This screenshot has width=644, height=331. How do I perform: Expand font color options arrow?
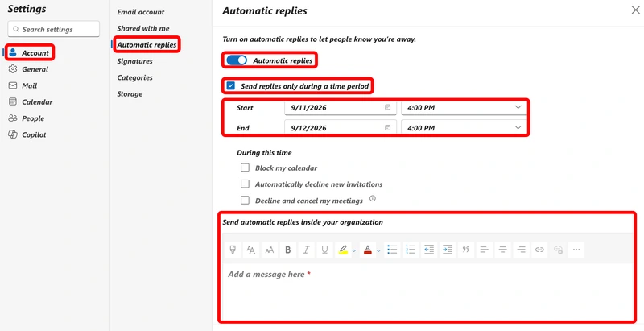[x=378, y=250]
